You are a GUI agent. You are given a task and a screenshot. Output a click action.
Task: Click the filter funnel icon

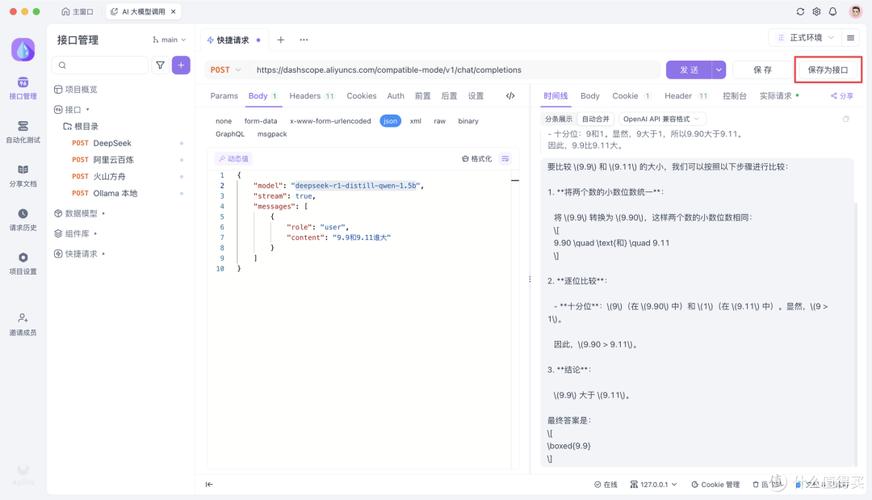tap(160, 65)
